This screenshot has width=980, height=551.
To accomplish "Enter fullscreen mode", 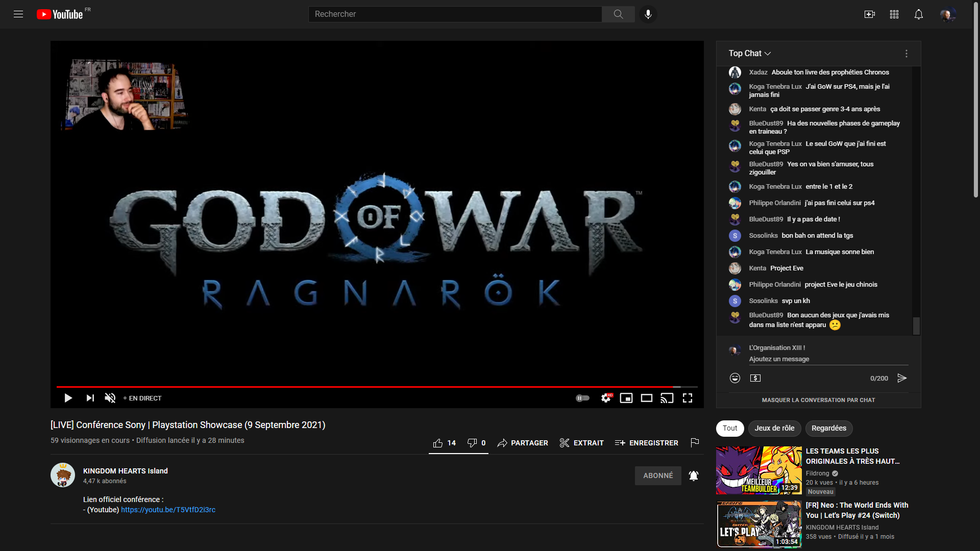I will click(688, 398).
